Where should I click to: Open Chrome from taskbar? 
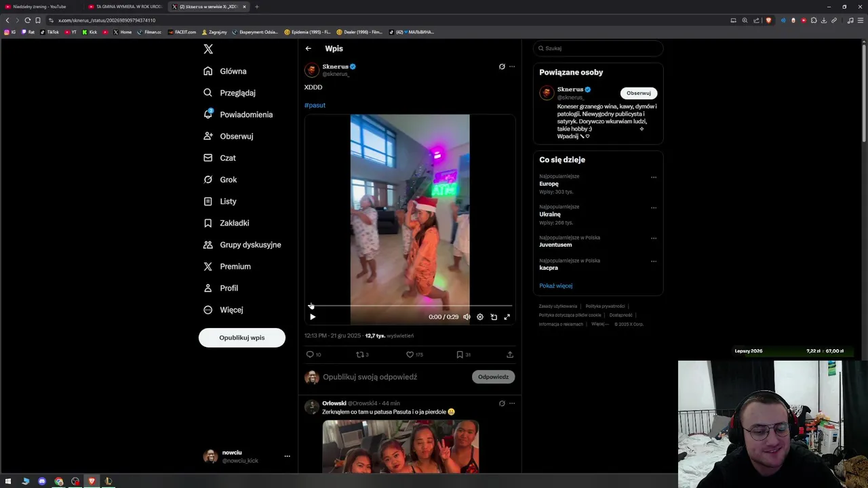[x=59, y=481]
